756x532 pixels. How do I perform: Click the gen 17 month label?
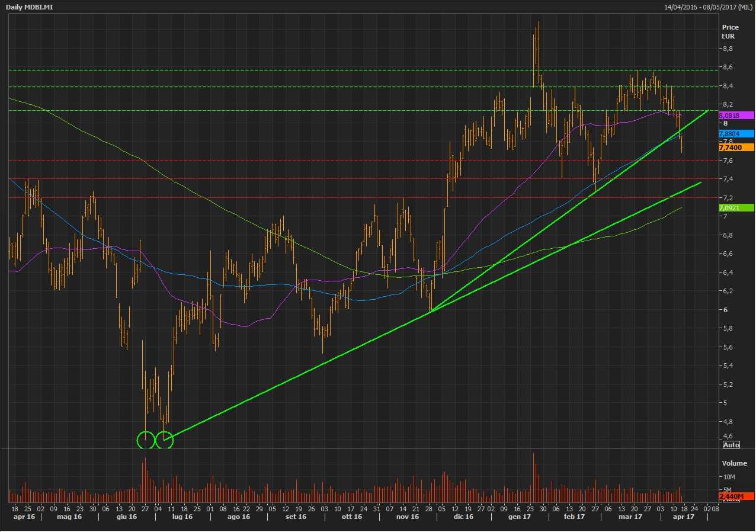(519, 517)
